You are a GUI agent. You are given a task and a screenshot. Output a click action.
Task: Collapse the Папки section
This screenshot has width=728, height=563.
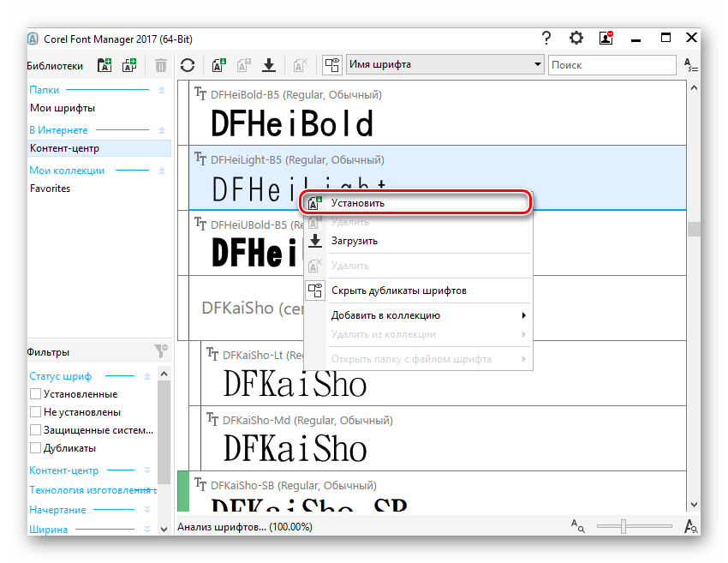tap(162, 90)
